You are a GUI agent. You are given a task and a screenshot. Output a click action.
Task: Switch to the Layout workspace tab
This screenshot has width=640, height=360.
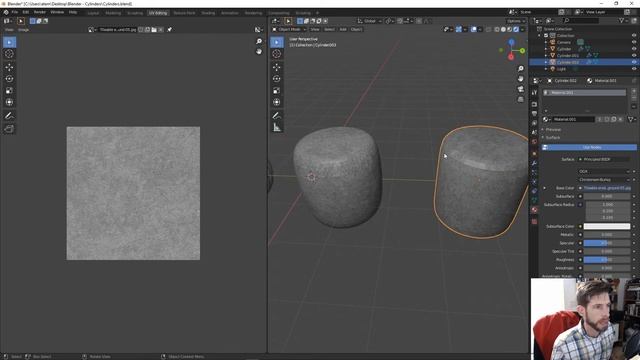pyautogui.click(x=93, y=13)
